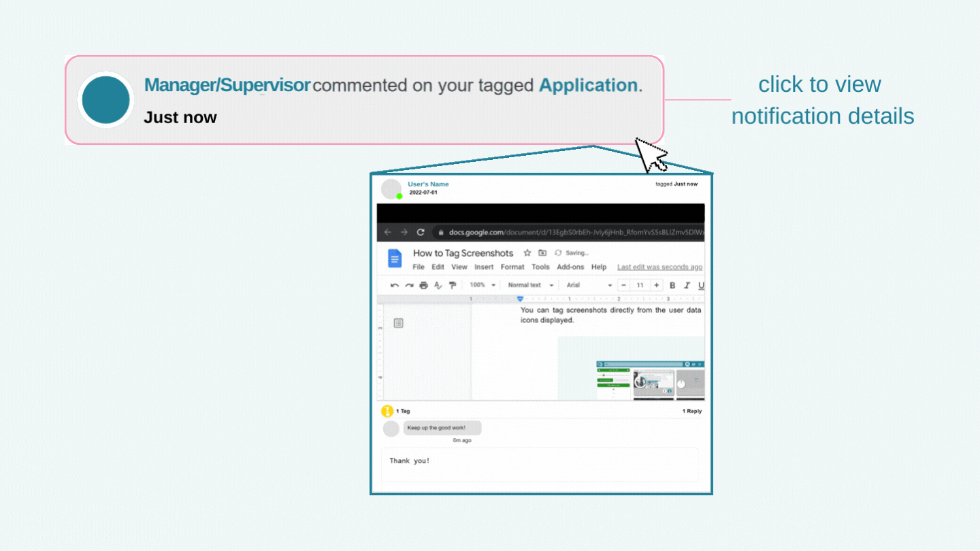The width and height of the screenshot is (980, 551).
Task: Click the User's Name link
Action: [428, 184]
